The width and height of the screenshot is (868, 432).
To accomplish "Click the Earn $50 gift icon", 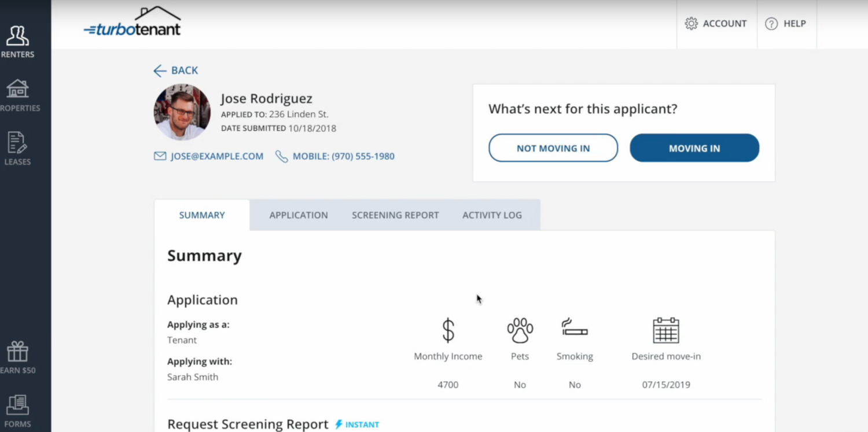I will pos(17,351).
